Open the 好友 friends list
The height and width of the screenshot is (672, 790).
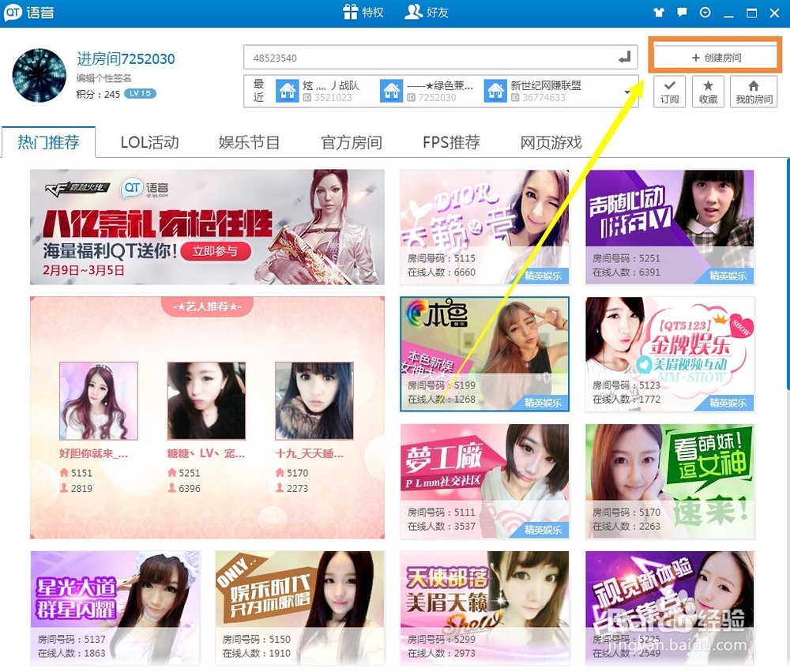click(x=427, y=12)
